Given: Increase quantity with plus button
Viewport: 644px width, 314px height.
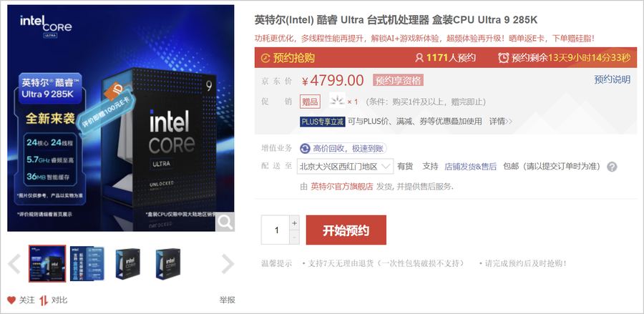Looking at the screenshot, I should pyautogui.click(x=294, y=223).
